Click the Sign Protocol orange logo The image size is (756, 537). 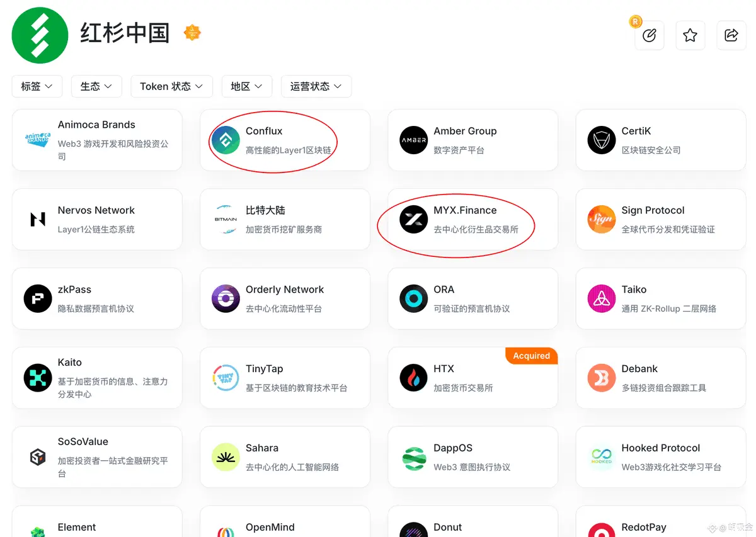pos(602,219)
